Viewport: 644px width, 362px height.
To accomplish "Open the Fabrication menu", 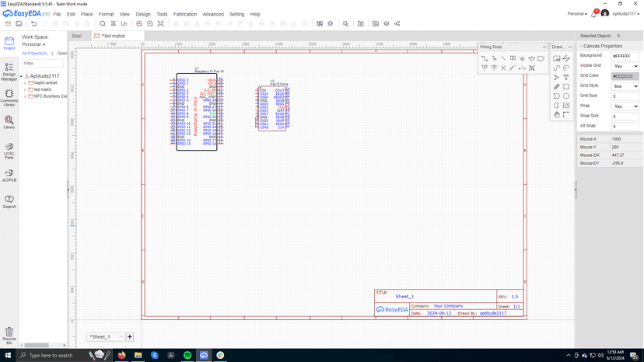I will pos(184,14).
